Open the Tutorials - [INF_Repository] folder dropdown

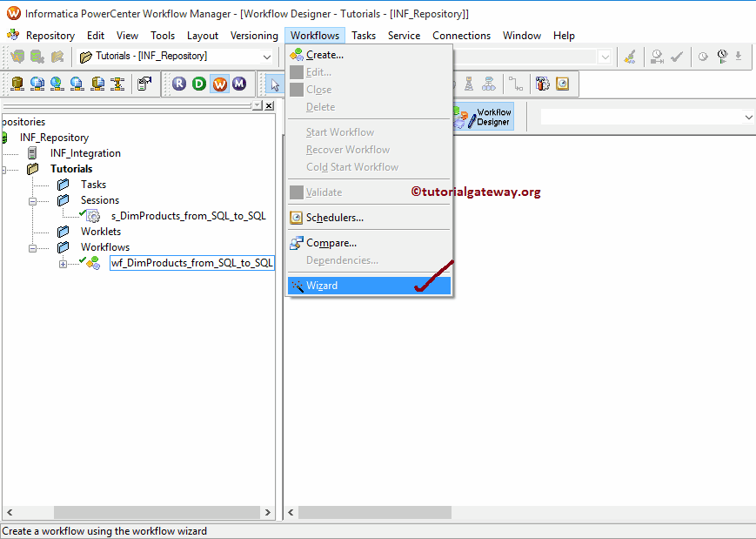pyautogui.click(x=265, y=55)
